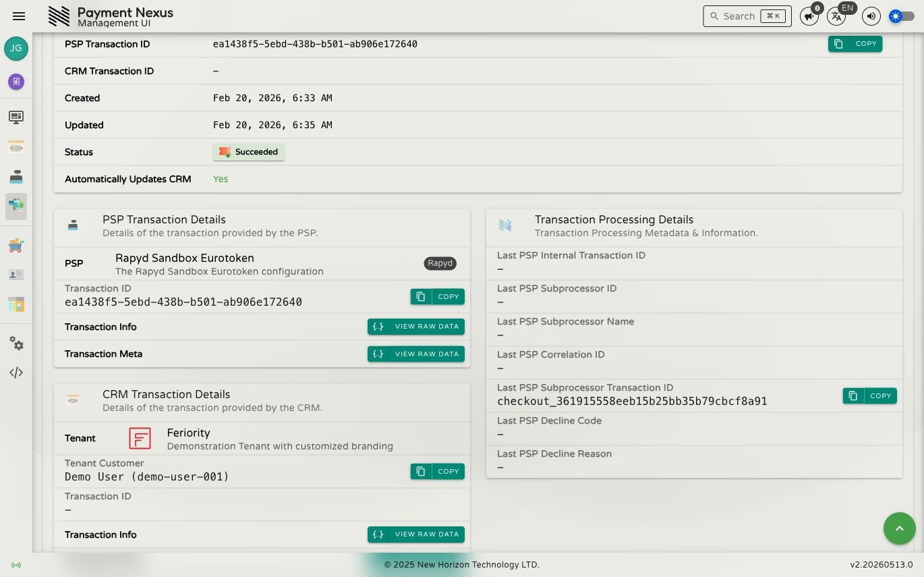View raw data for CRM Transaction Info
Image resolution: width=924 pixels, height=577 pixels.
tap(416, 534)
